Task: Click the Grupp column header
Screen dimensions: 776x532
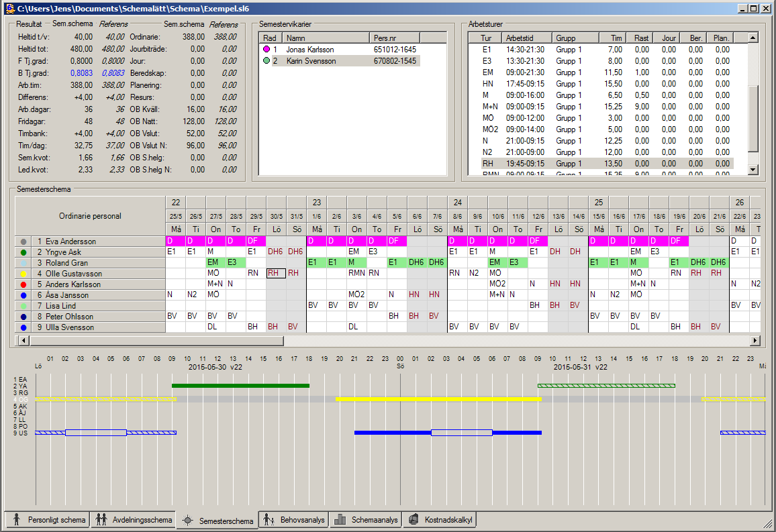Action: (x=575, y=38)
